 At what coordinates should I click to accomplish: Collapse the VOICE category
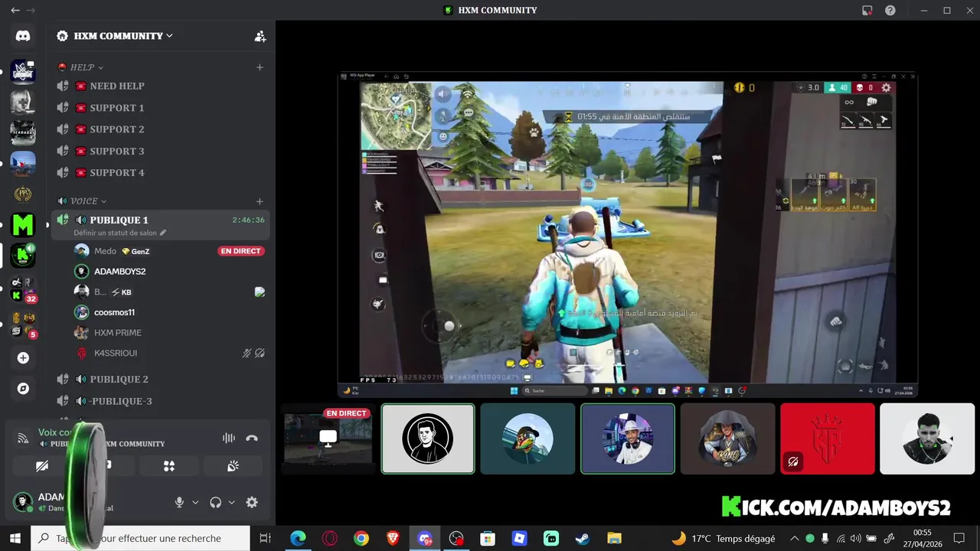[x=88, y=201]
